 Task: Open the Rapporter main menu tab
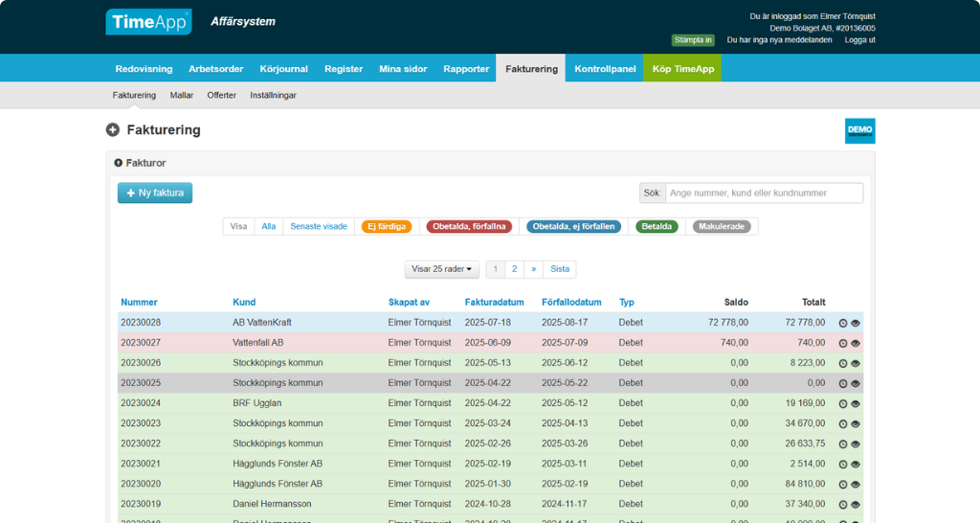coord(466,69)
